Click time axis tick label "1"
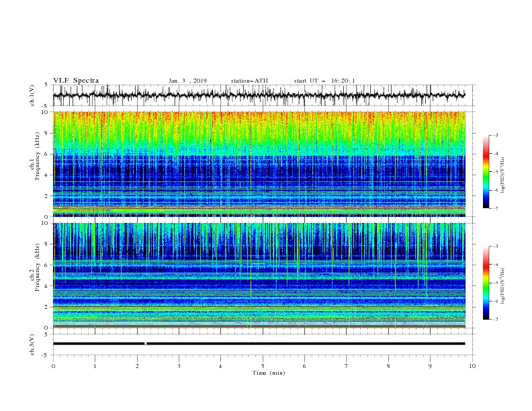The width and height of the screenshot is (532, 411). tap(95, 366)
